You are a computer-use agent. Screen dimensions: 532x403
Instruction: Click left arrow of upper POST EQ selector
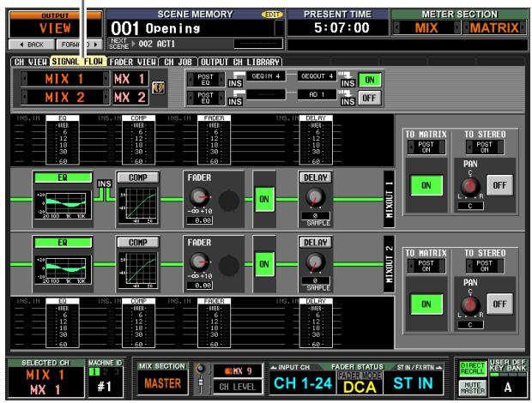click(191, 80)
